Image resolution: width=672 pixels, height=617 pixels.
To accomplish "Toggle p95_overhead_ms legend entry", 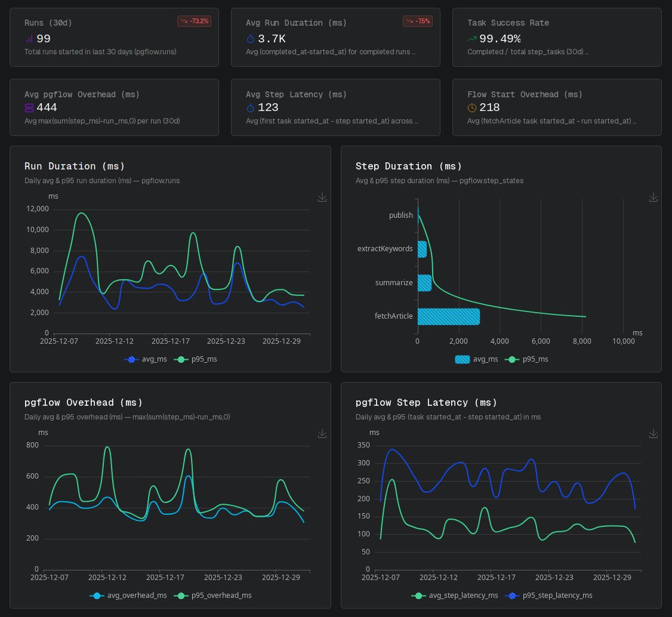I will click(x=212, y=595).
